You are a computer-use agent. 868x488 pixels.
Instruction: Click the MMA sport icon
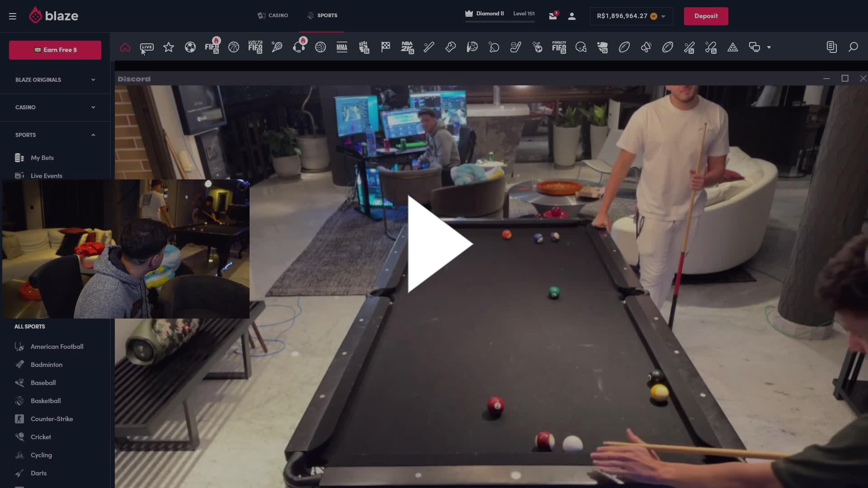[x=342, y=47]
